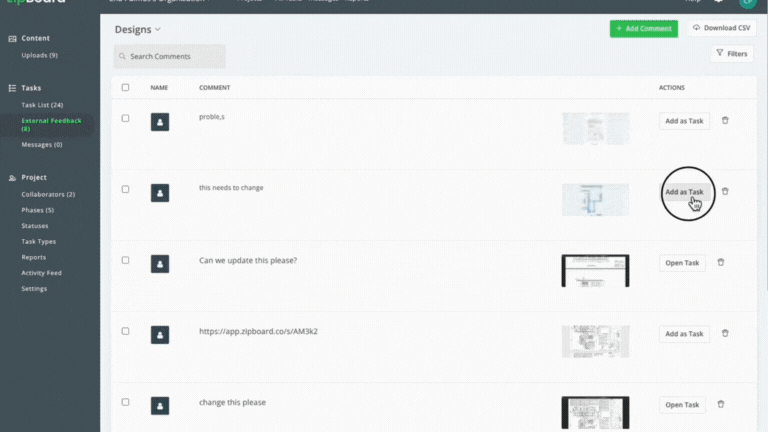Click avatar beside 'change this please'
This screenshot has width=768, height=432.
pos(160,406)
